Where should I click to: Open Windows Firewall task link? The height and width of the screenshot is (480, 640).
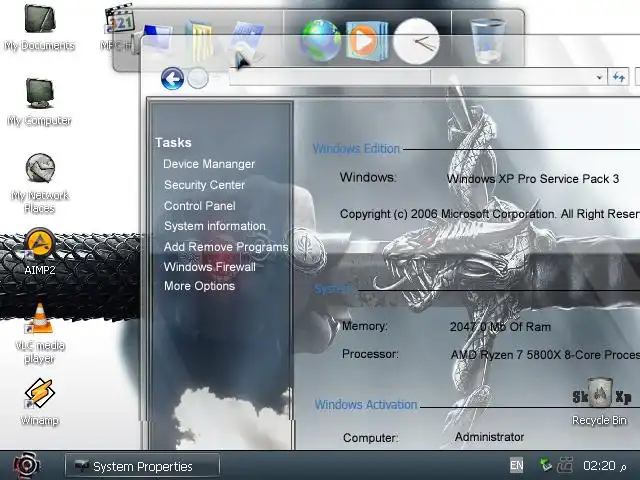(x=210, y=267)
